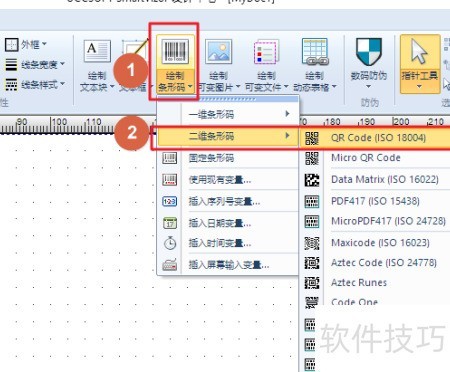Click the 绘制条形码 barcode icon

click(x=175, y=51)
